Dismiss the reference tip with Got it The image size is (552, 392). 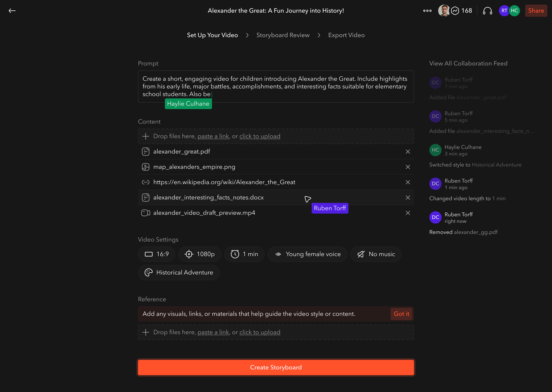tap(401, 314)
